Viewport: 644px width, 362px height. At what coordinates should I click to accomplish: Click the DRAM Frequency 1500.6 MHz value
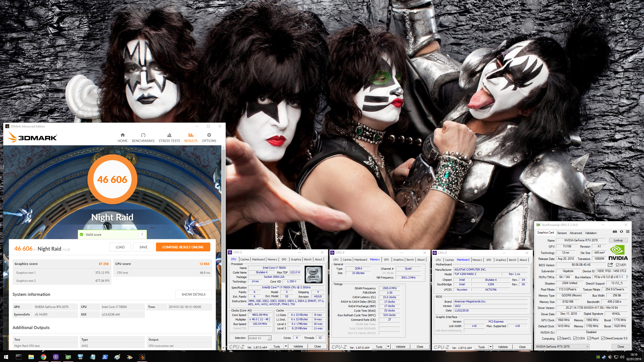tap(389, 288)
